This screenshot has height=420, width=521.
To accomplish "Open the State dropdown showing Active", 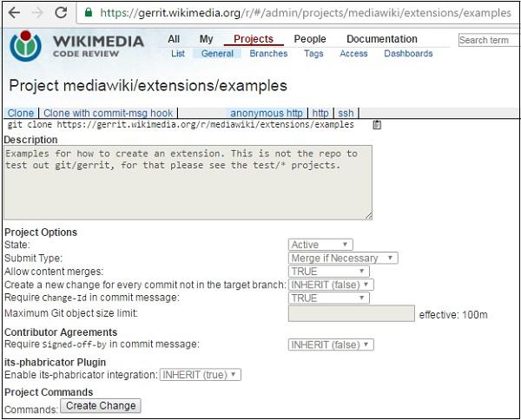I will (320, 245).
